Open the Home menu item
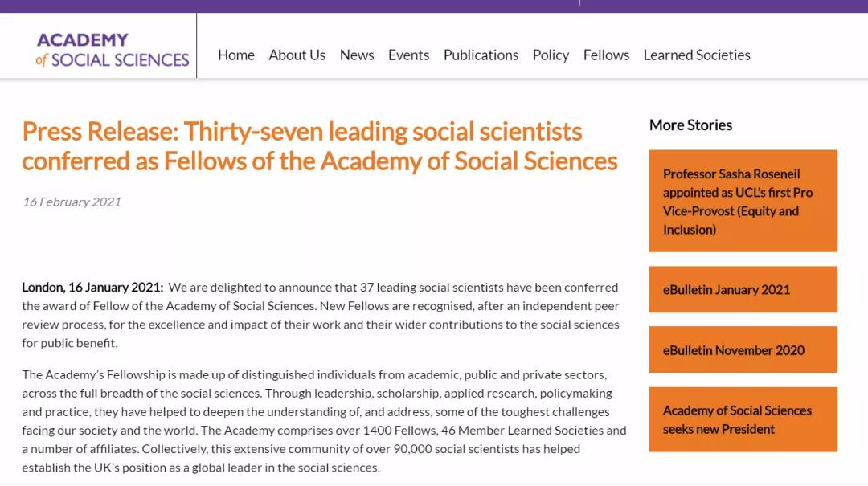This screenshot has height=486, width=868. point(235,55)
